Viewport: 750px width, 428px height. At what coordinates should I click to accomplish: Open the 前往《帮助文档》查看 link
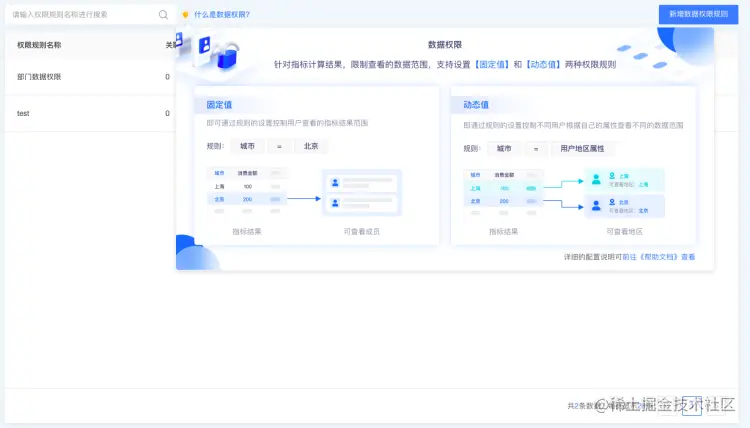point(659,257)
